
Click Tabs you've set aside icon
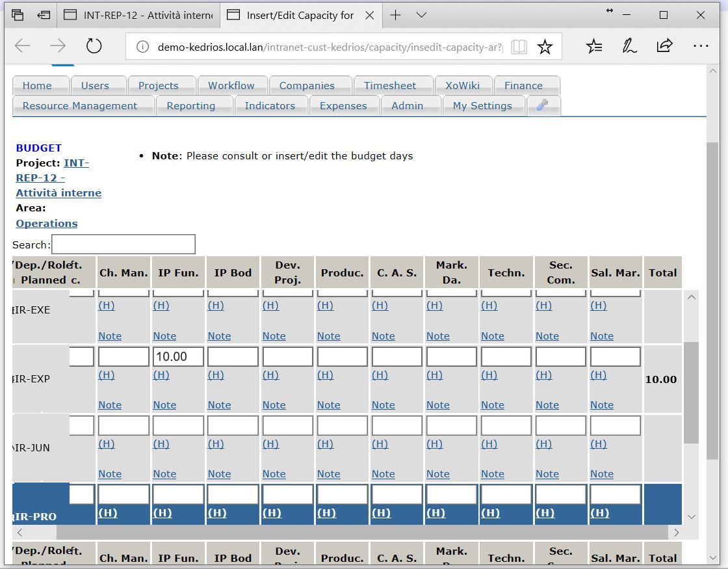pos(18,16)
